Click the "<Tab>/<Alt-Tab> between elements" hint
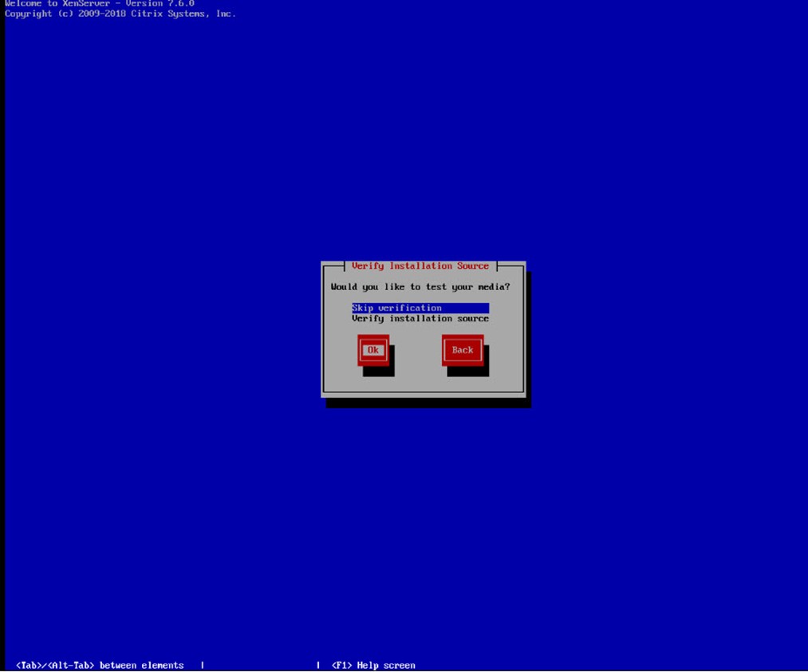The height and width of the screenshot is (672, 808). [x=100, y=666]
